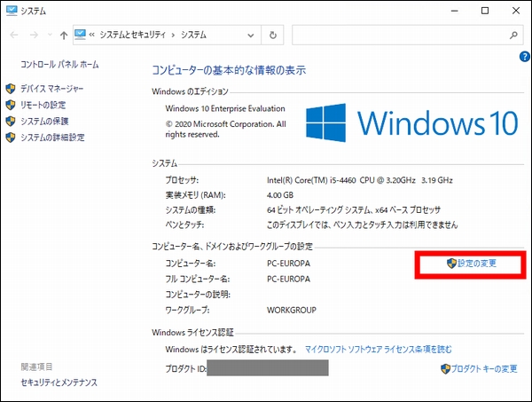Refresh the page with the refresh button

[273, 35]
